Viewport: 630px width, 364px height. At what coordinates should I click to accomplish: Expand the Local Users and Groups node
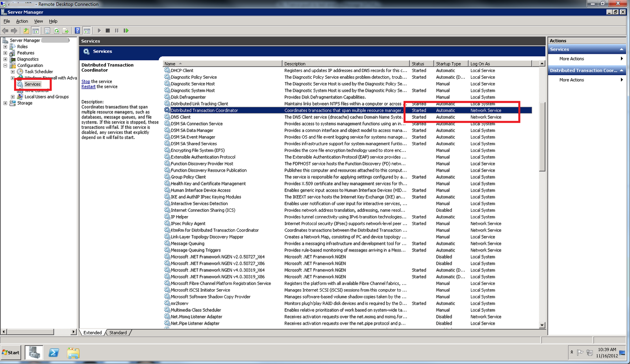(x=13, y=97)
